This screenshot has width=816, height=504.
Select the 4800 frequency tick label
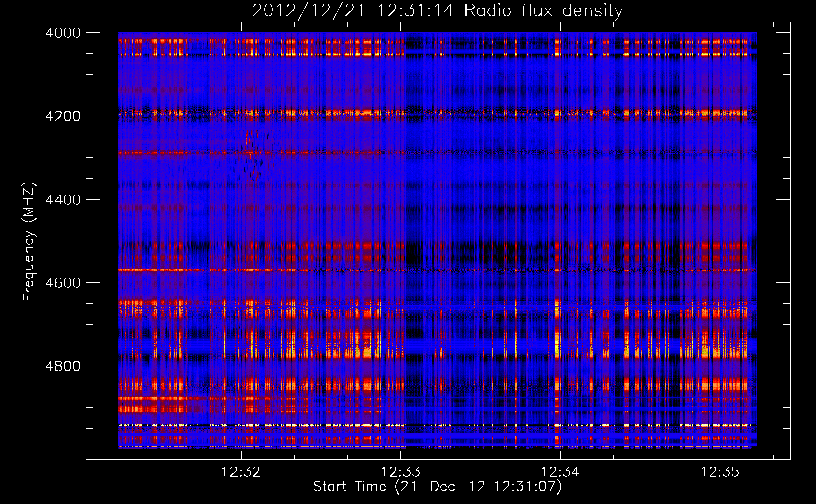point(63,366)
